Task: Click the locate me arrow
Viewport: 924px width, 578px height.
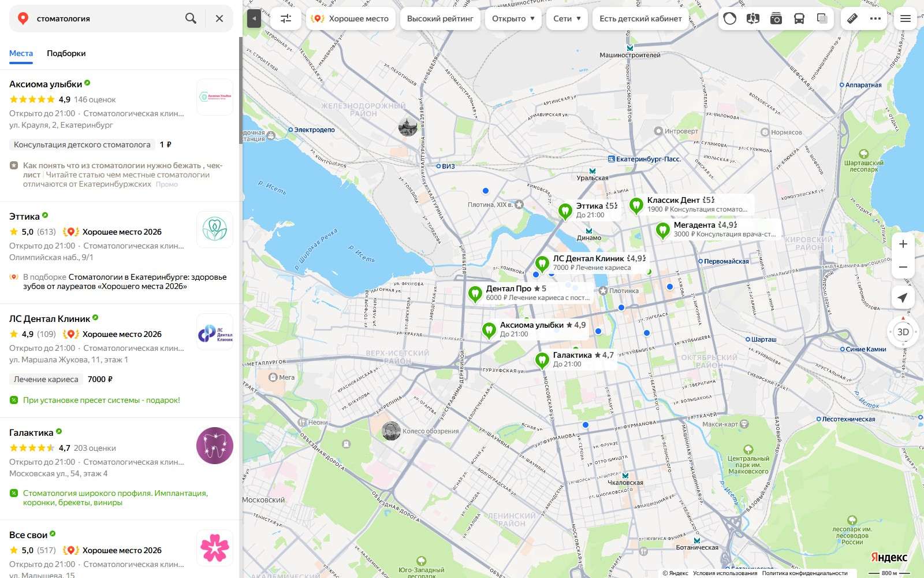Action: coord(903,298)
